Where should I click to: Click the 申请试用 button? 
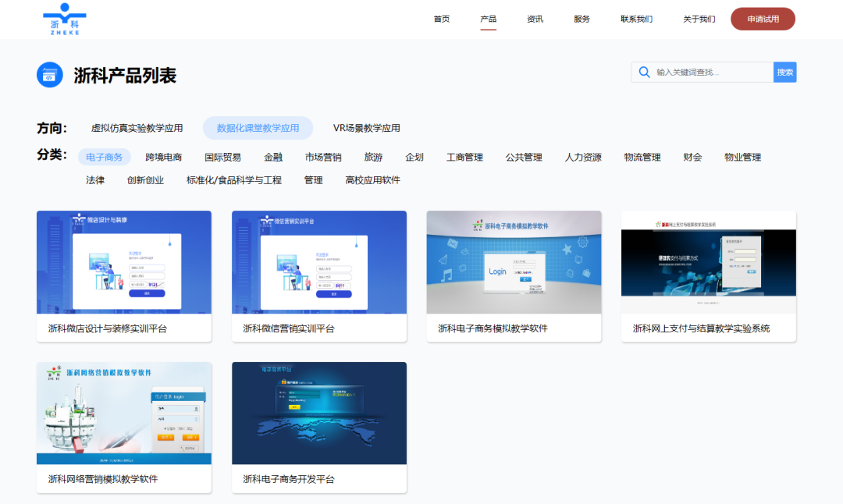[762, 19]
